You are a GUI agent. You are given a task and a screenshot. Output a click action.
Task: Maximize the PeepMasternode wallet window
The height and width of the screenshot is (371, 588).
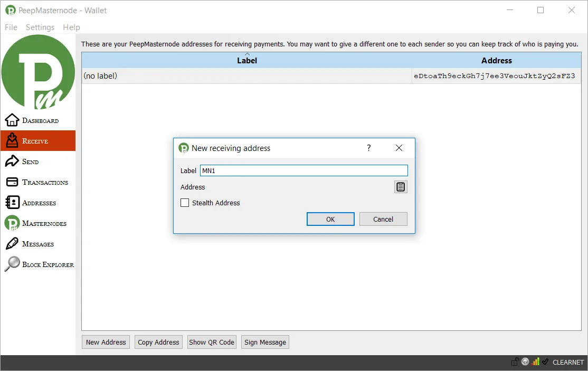[540, 10]
